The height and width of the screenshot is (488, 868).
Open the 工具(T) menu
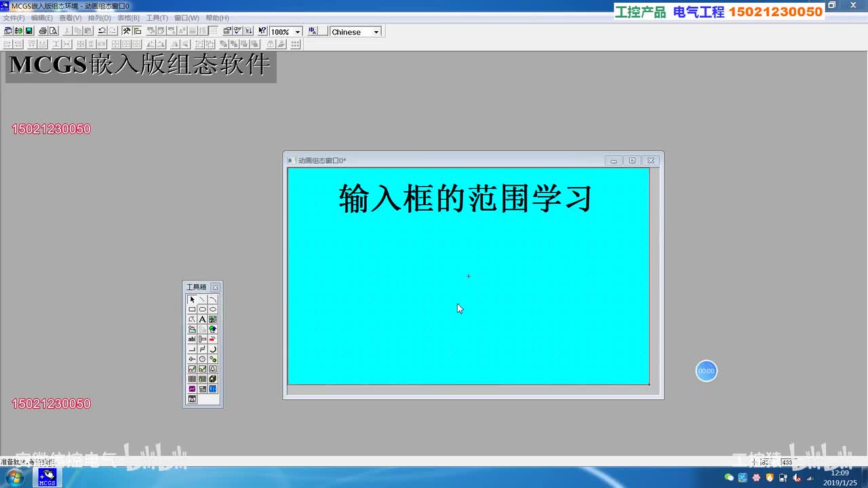tap(157, 18)
